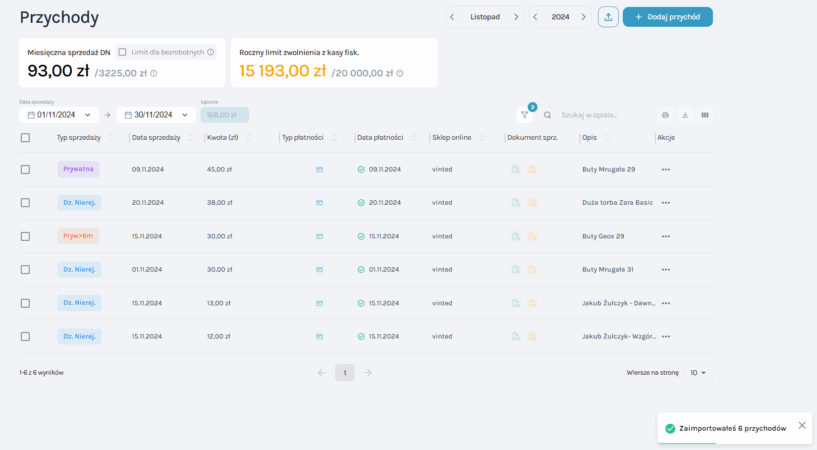
Task: Expand the rows per page dropdown
Action: (698, 372)
